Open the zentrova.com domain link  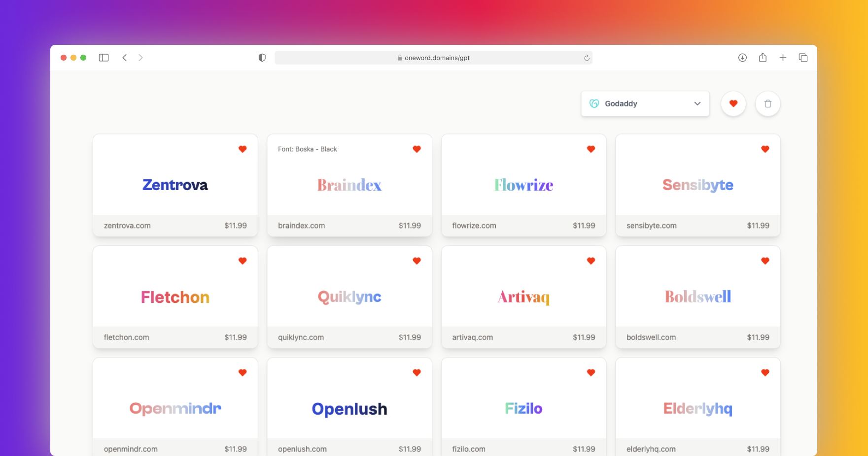[127, 226]
